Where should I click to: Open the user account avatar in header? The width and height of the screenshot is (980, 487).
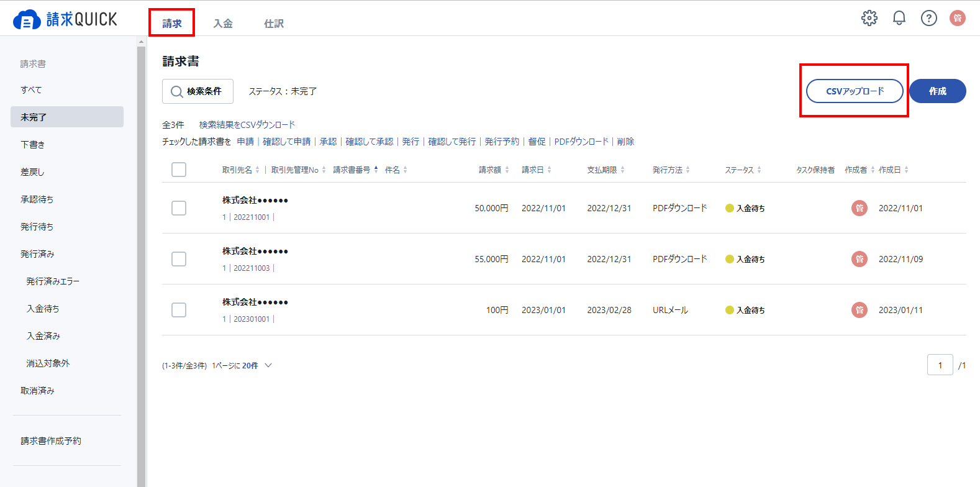tap(958, 18)
